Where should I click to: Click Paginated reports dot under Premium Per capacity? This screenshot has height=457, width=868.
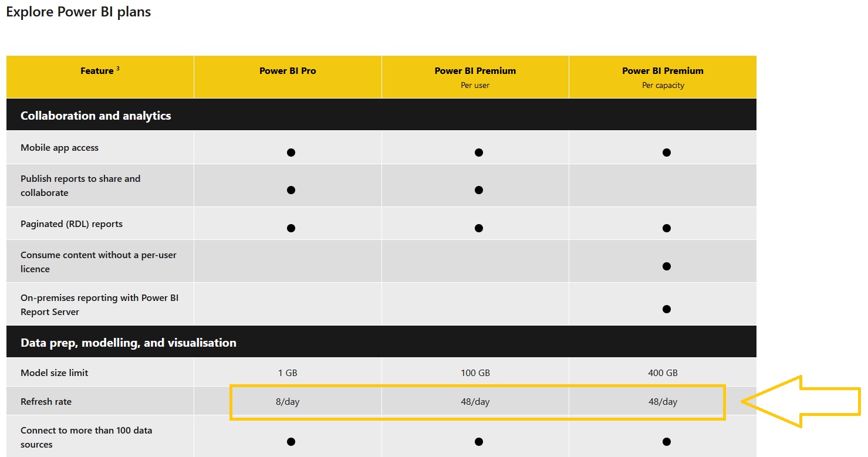(x=666, y=228)
